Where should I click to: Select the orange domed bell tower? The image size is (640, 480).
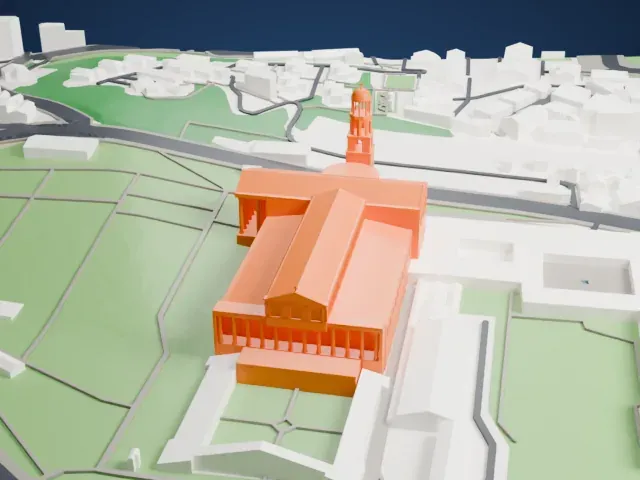tap(360, 125)
